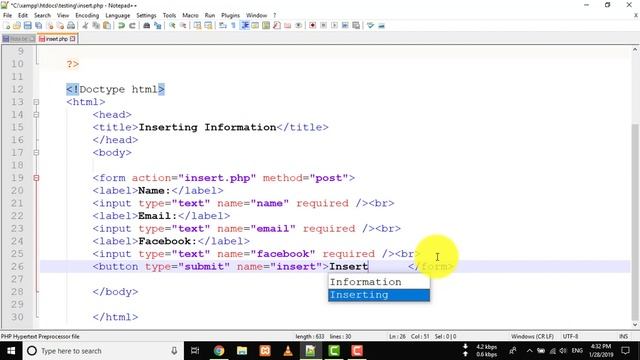Choose "Inserting" in the autocomplete list
Screen dimensions: 640x360
379,295
